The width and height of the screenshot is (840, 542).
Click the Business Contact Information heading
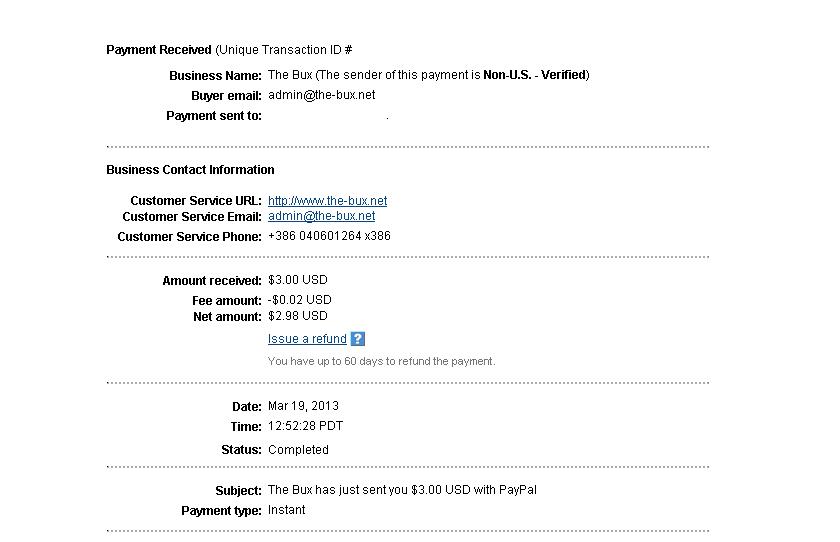tap(190, 170)
